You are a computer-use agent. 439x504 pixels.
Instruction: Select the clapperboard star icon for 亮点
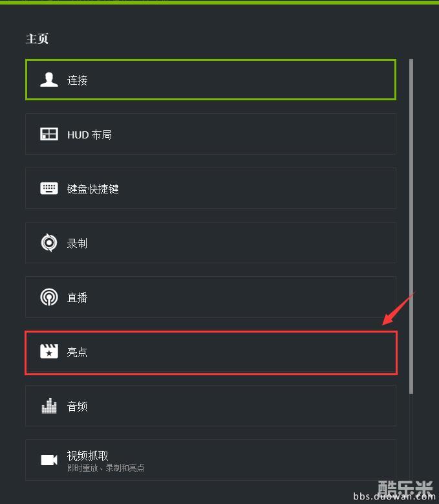coord(49,351)
